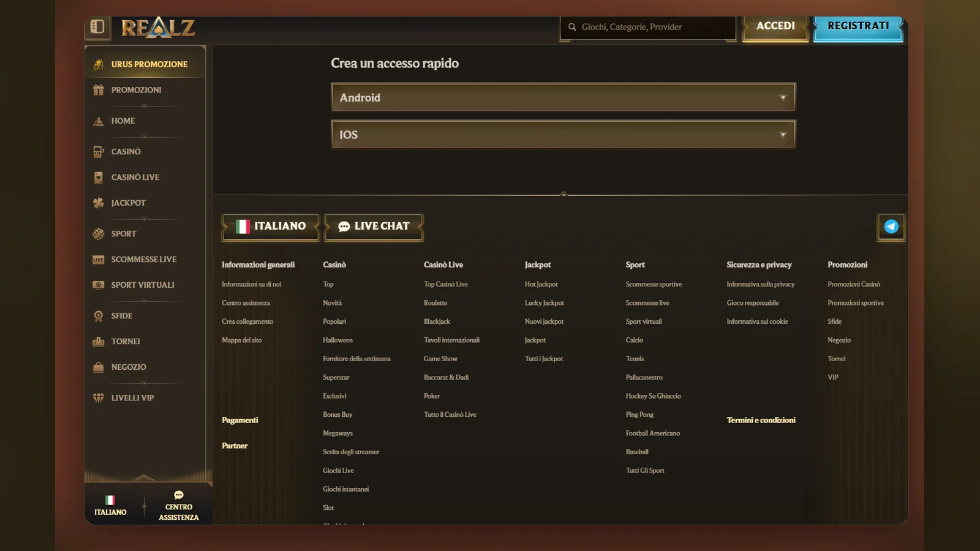980x551 pixels.
Task: Open Crea collegamento footer link
Action: point(247,321)
